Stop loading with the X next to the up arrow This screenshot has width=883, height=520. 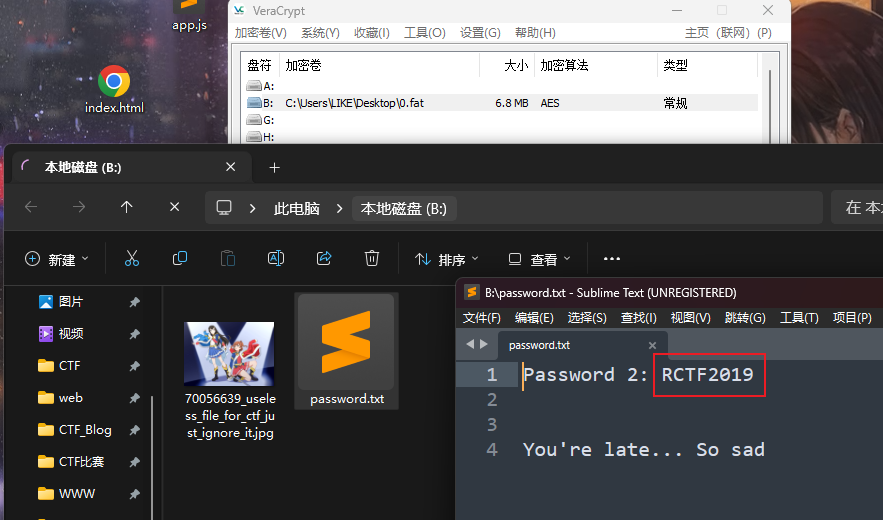pyautogui.click(x=175, y=207)
